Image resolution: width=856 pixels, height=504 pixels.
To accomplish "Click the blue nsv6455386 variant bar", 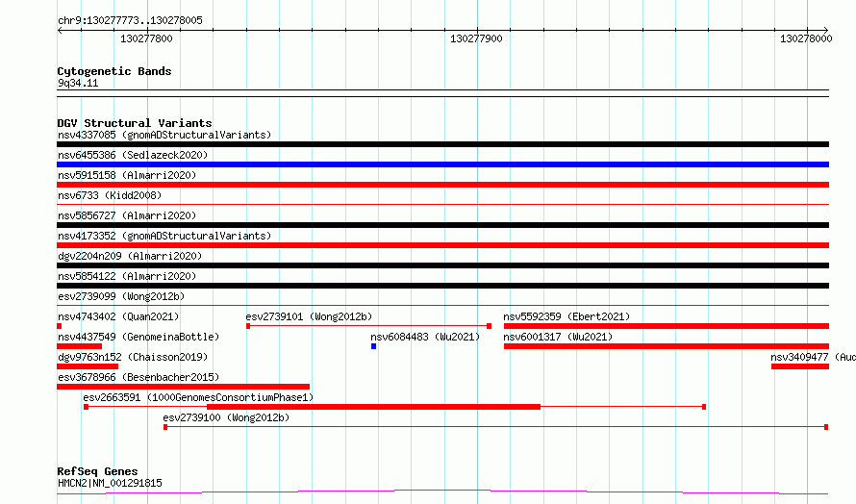I will [x=442, y=164].
